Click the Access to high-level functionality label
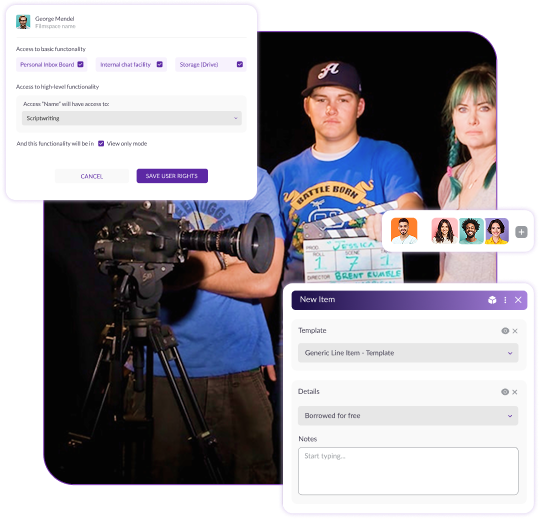Screen dimensions: 539x519 pos(57,87)
